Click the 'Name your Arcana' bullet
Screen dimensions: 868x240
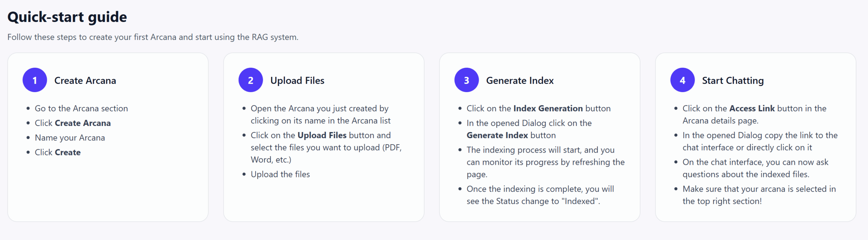pyautogui.click(x=70, y=138)
